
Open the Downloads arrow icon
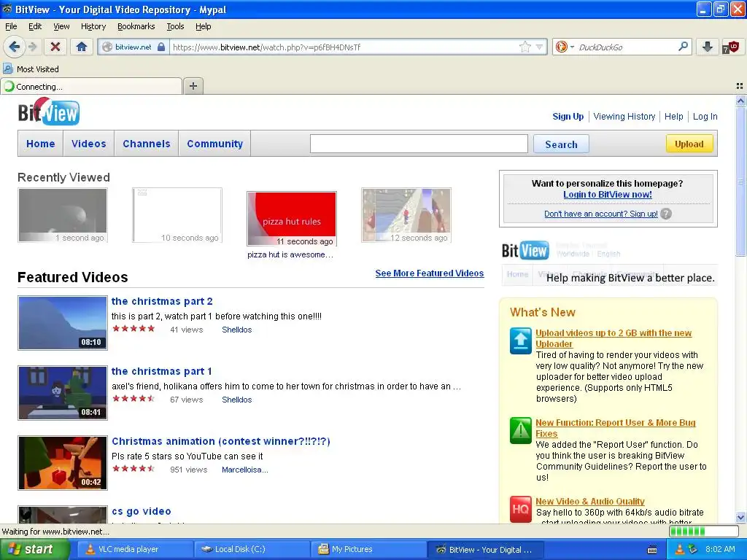708,47
